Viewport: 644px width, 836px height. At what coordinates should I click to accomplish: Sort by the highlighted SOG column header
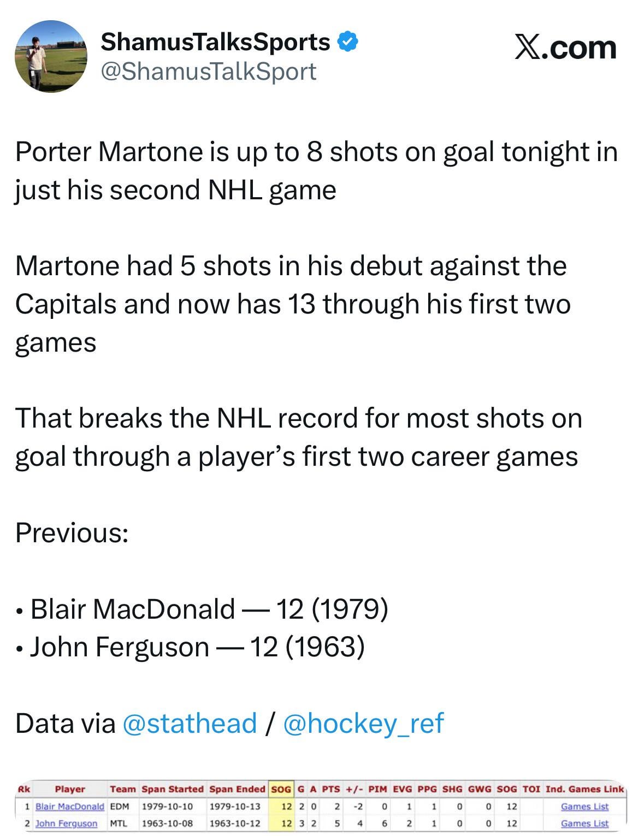pos(281,789)
